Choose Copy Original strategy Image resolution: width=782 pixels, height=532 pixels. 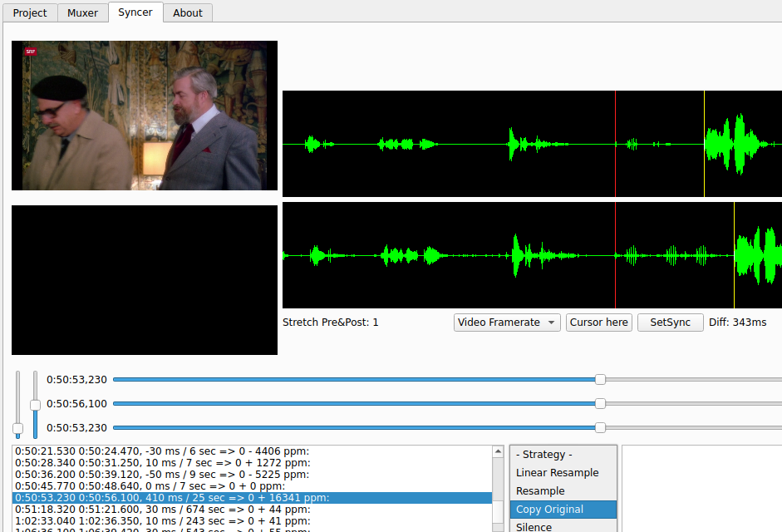tap(563, 510)
